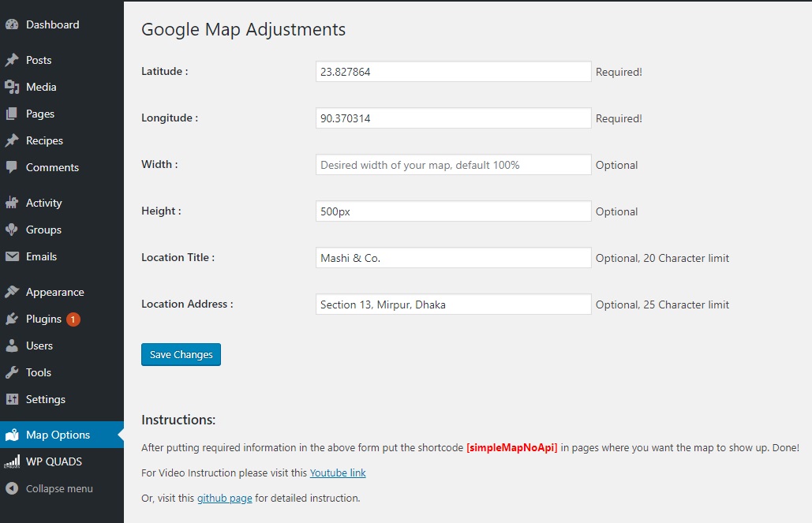The image size is (812, 523).
Task: Focus the Location Address input field
Action: point(453,304)
